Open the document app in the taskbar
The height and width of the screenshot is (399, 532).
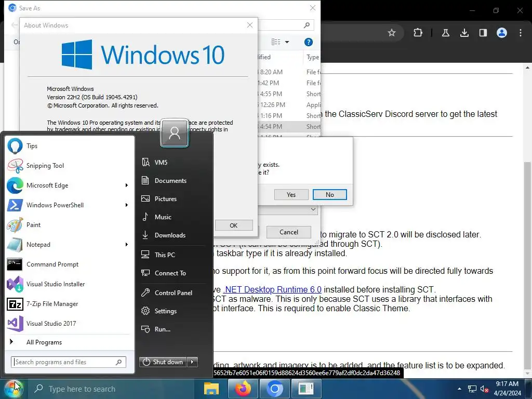306,389
